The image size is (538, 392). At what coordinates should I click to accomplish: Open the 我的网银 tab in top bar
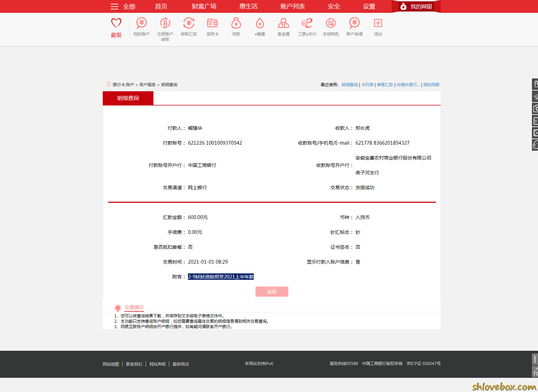(x=416, y=6)
